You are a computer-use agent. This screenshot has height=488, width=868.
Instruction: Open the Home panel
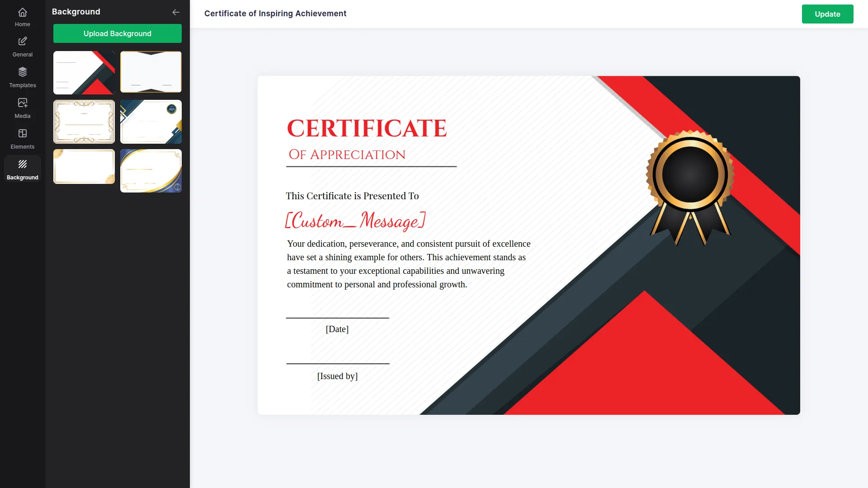click(22, 17)
